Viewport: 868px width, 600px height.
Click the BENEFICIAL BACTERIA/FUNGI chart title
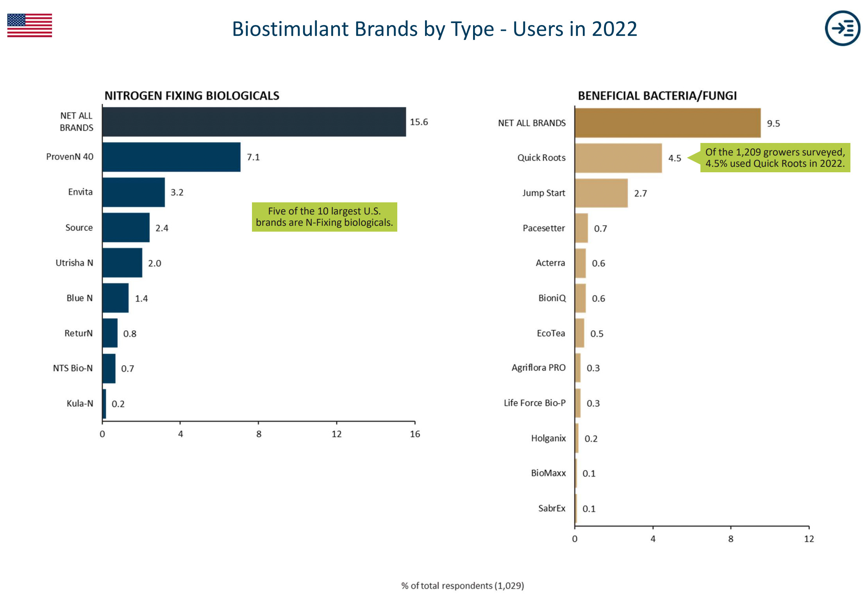coord(657,95)
